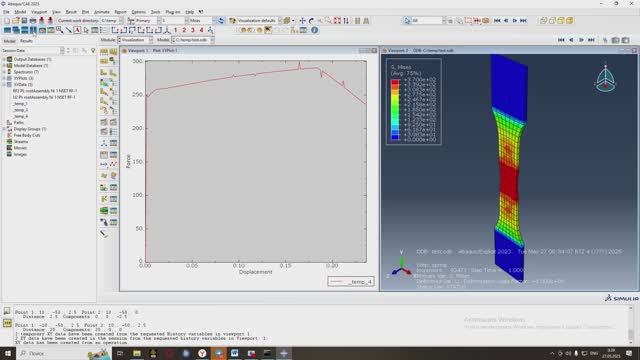Jump to first frame in context bar controls
This screenshot has height=360, width=640.
[561, 40]
